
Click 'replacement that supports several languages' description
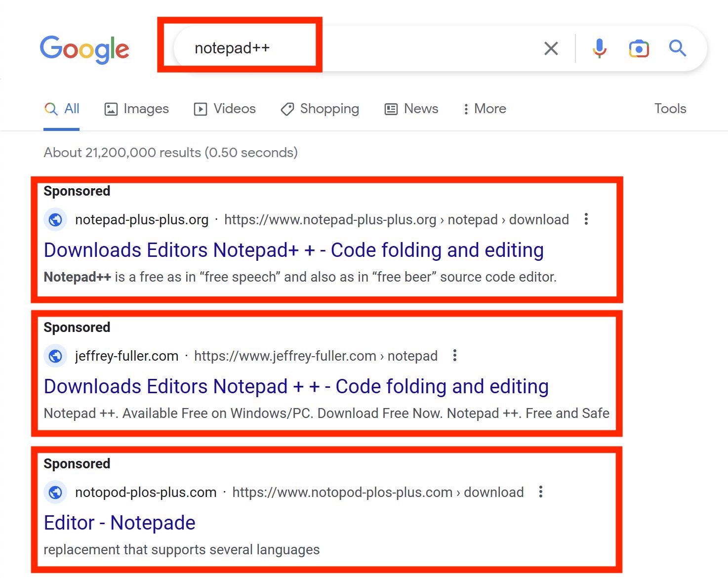[182, 549]
